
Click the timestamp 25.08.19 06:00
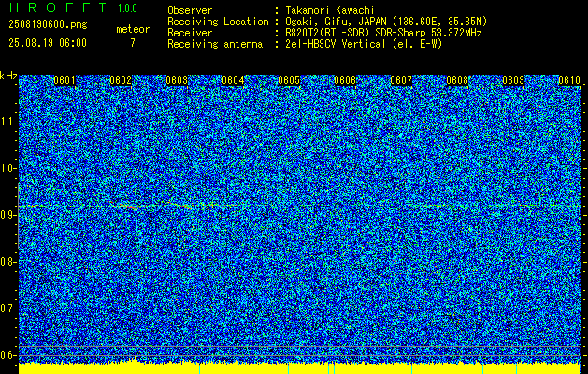[48, 43]
